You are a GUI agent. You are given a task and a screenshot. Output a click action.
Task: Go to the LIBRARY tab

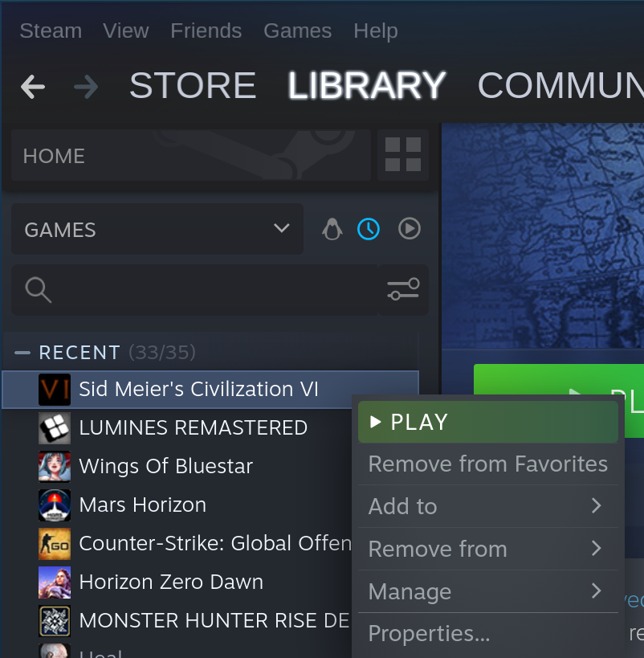(366, 85)
